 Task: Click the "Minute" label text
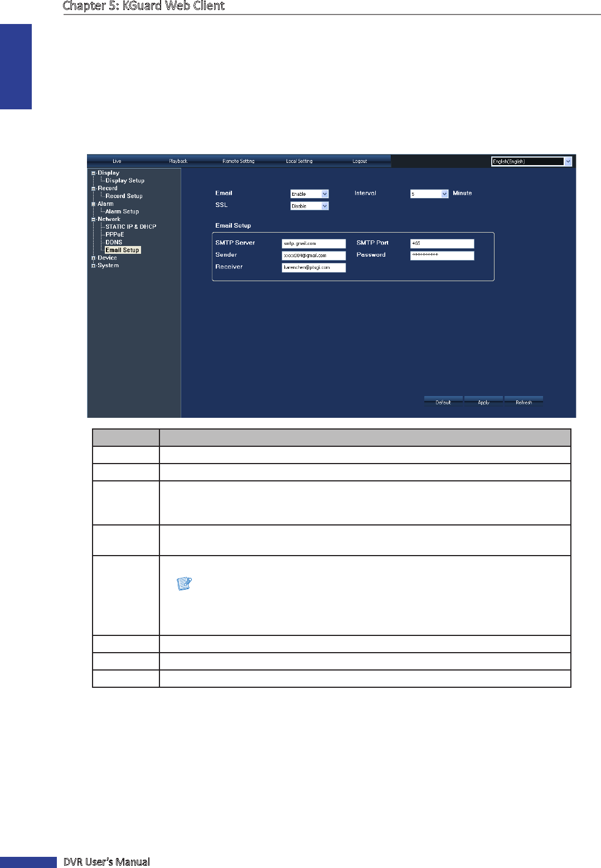[462, 194]
